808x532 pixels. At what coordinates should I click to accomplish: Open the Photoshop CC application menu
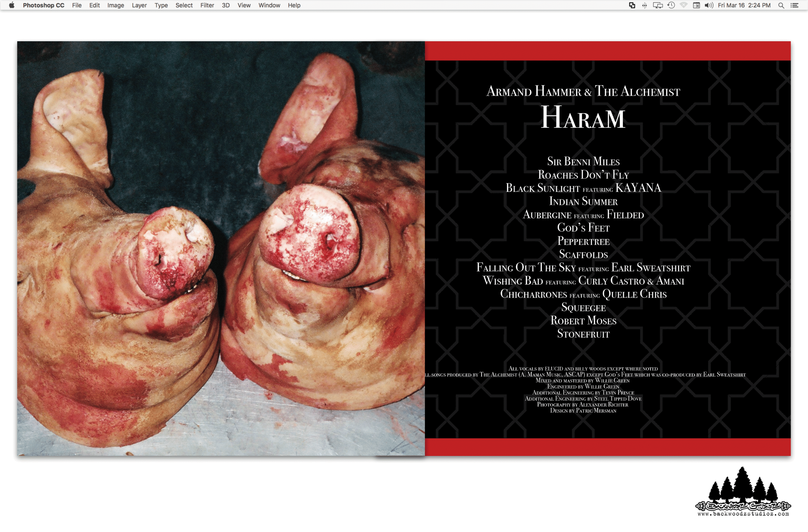44,5
